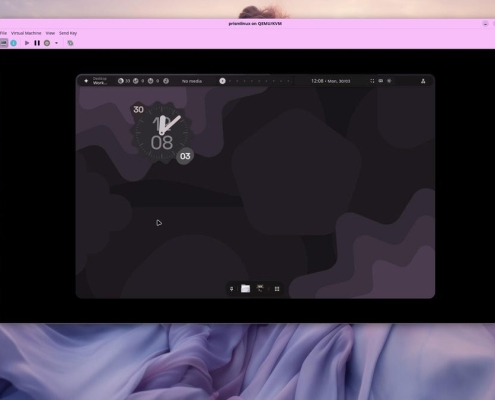Click the screenshot region tray icon
The height and width of the screenshot is (400, 495).
point(372,81)
